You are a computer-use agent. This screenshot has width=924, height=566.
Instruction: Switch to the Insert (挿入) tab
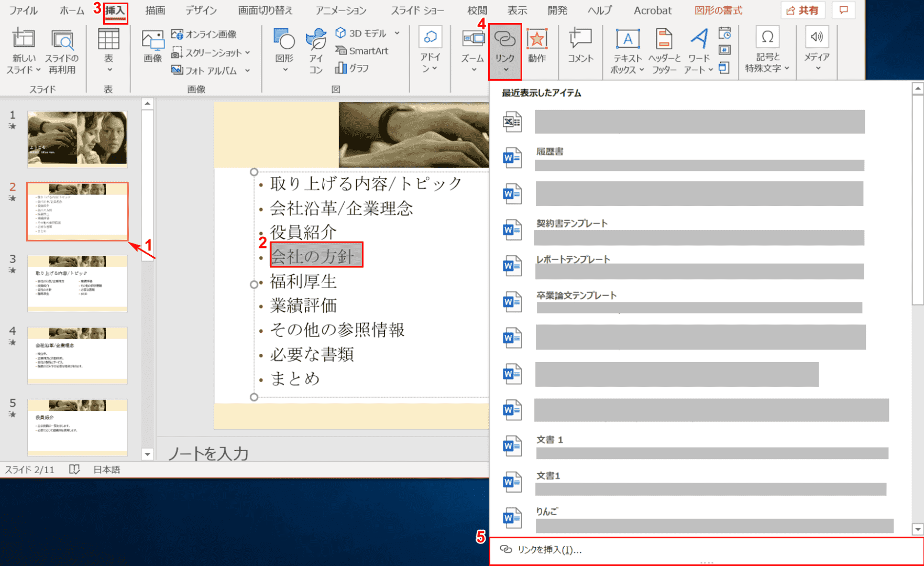[115, 10]
